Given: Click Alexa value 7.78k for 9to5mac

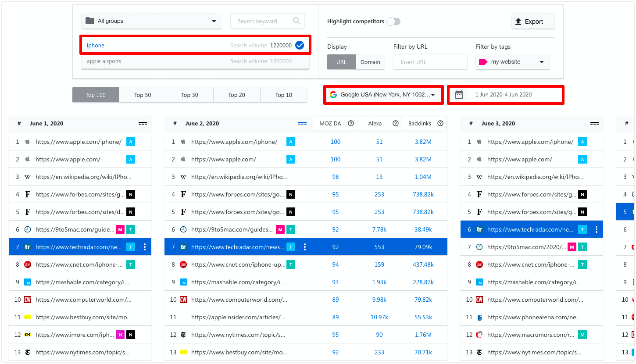Looking at the screenshot, I should [379, 229].
